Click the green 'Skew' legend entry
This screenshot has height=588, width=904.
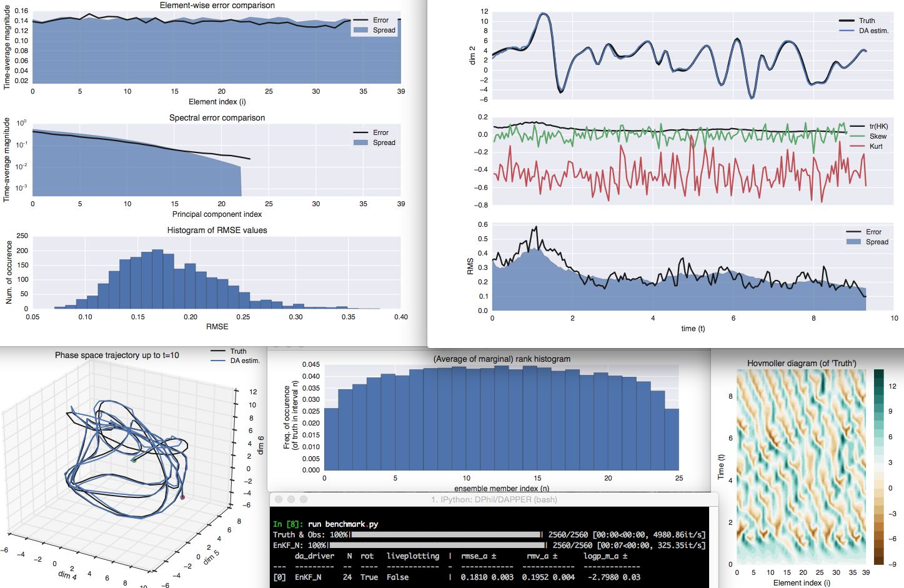[x=878, y=136]
